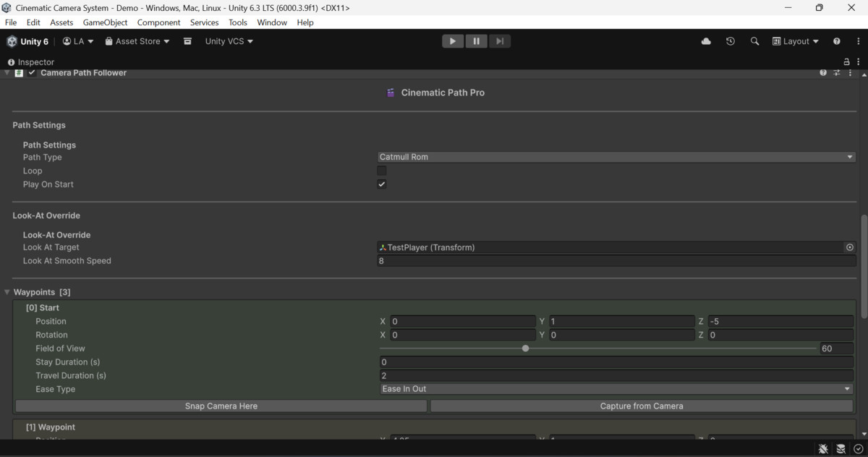868x457 pixels.
Task: Click the Start Position X field
Action: click(463, 322)
